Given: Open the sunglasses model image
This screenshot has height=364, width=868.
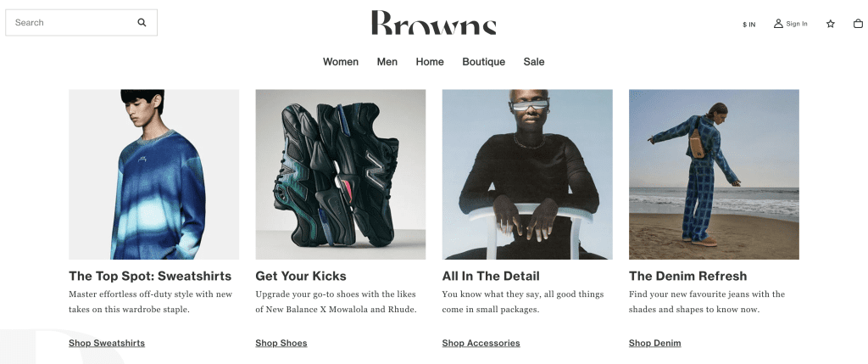Looking at the screenshot, I should (x=527, y=175).
